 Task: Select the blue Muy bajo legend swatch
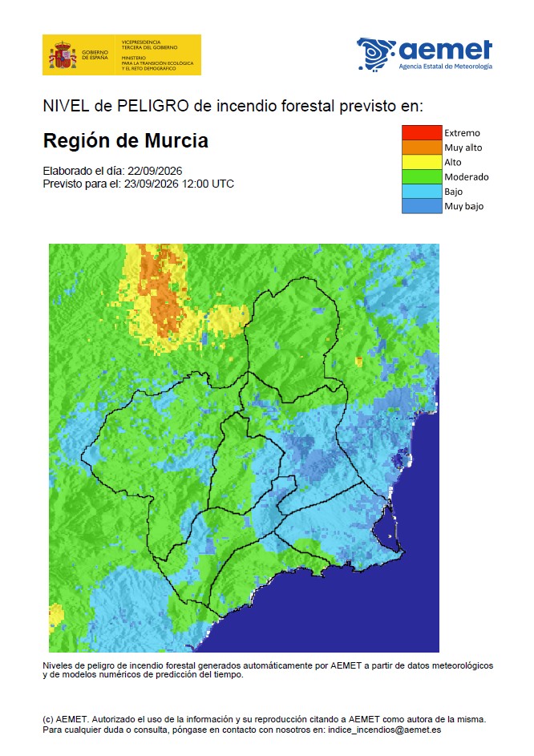(422, 206)
